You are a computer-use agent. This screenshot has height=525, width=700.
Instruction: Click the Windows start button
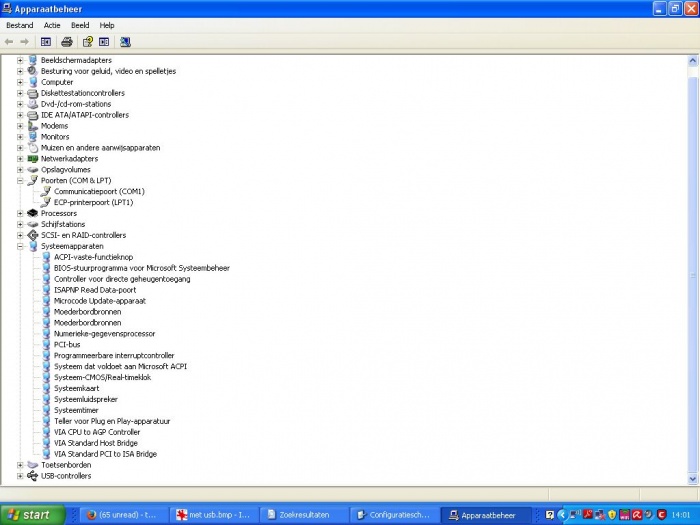point(33,515)
